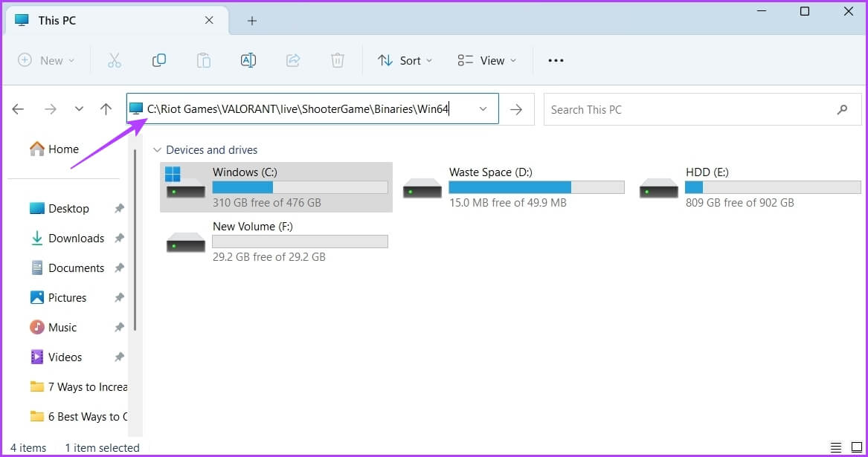Open recent locations chevron dropdown
The image size is (868, 457).
point(79,109)
